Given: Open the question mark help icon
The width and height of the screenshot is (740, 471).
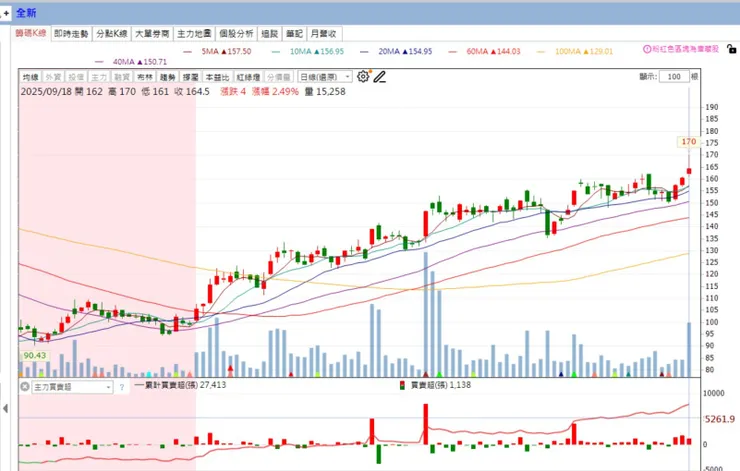Looking at the screenshot, I should coord(122,387).
